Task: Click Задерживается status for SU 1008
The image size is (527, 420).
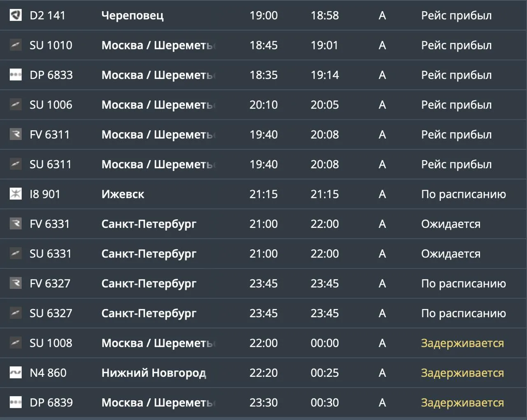Action: coord(462,343)
